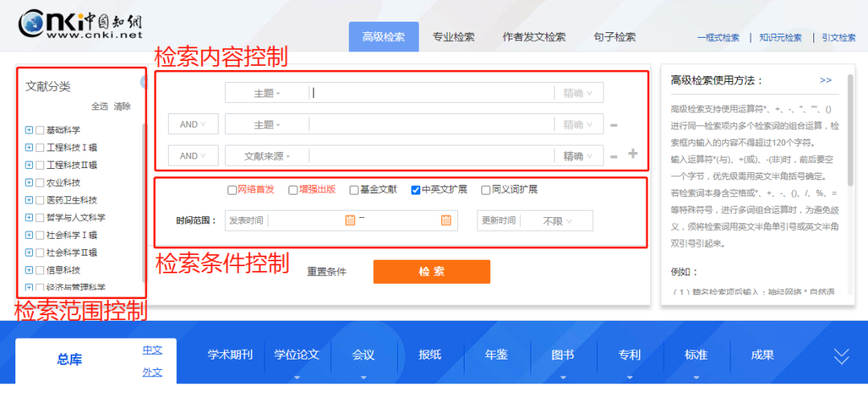Click the help panel scrollbar
The image size is (868, 402).
[851, 131]
